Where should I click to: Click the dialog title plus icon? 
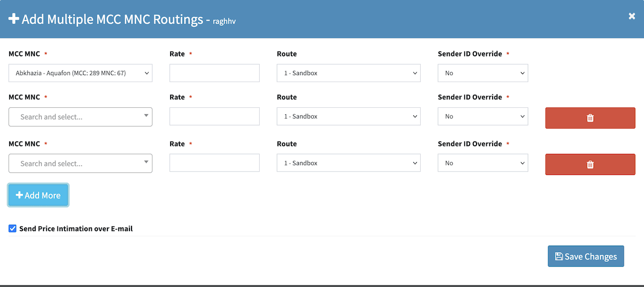pos(14,19)
